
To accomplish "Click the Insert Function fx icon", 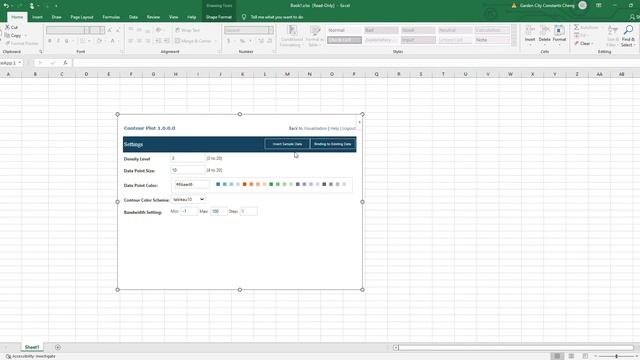I will pos(65,63).
